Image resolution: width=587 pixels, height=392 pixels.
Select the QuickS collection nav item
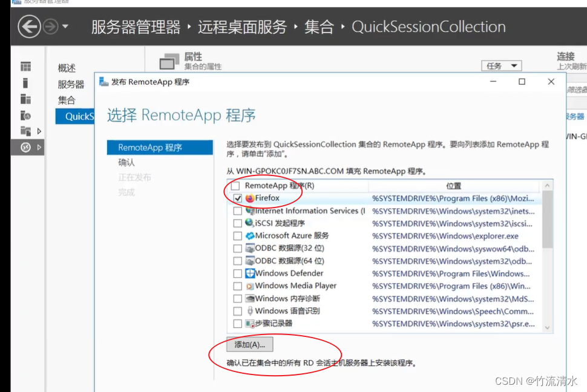75,116
